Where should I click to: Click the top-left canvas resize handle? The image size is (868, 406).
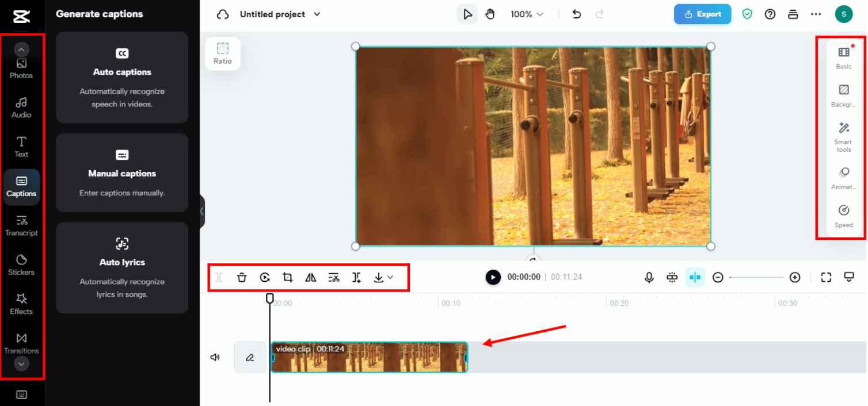(356, 47)
